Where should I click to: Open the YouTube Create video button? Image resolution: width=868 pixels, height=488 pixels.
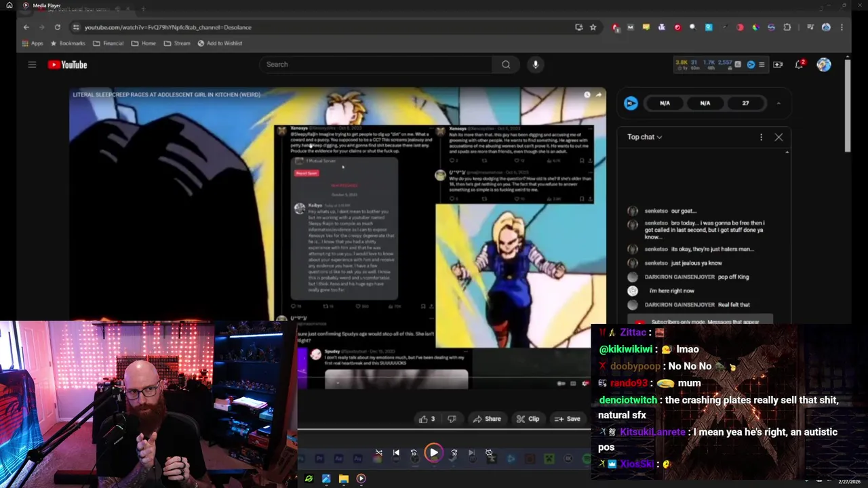(x=778, y=64)
